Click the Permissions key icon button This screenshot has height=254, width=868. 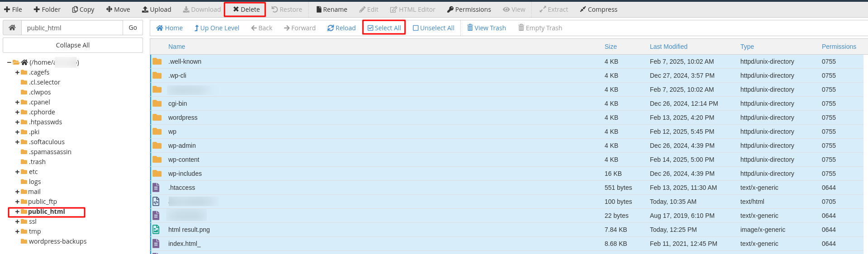[x=468, y=9]
